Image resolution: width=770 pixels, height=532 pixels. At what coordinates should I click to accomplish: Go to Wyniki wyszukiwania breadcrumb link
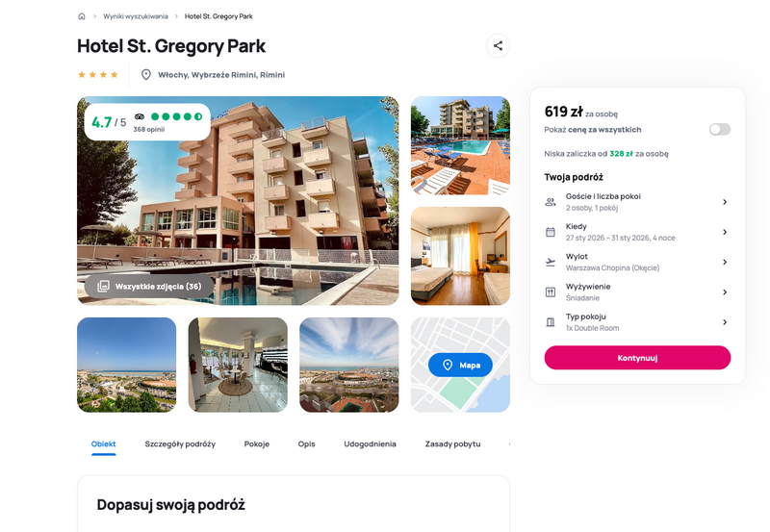[x=136, y=16]
